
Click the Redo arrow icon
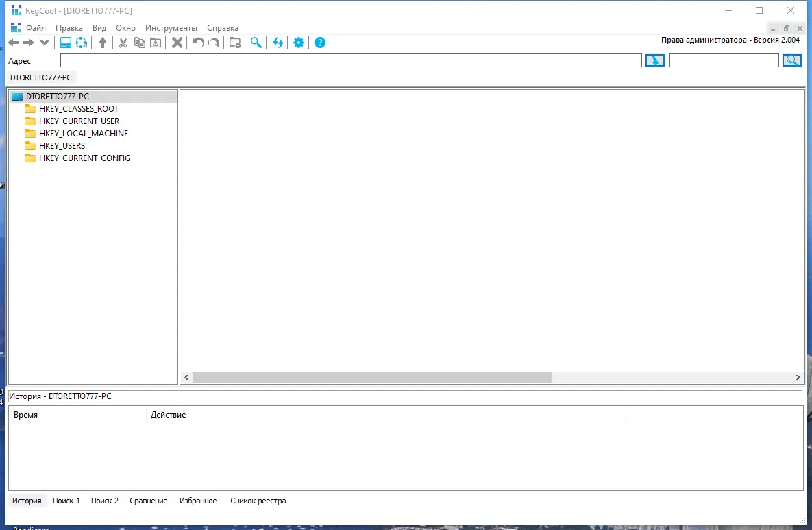click(x=214, y=43)
